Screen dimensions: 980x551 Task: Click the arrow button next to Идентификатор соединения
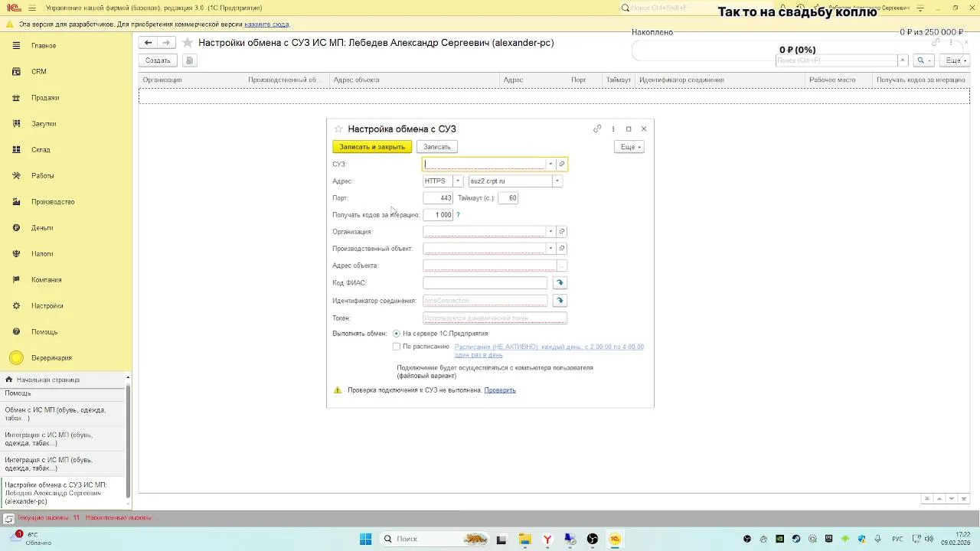click(x=560, y=301)
